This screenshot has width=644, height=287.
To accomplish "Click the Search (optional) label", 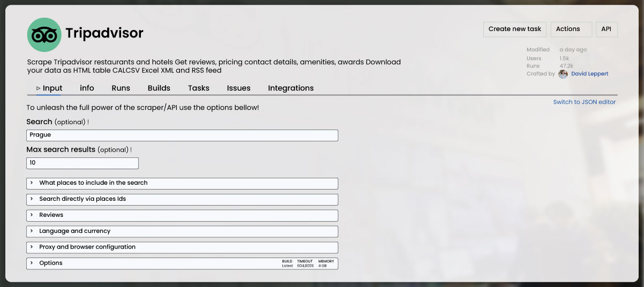I will 57,122.
